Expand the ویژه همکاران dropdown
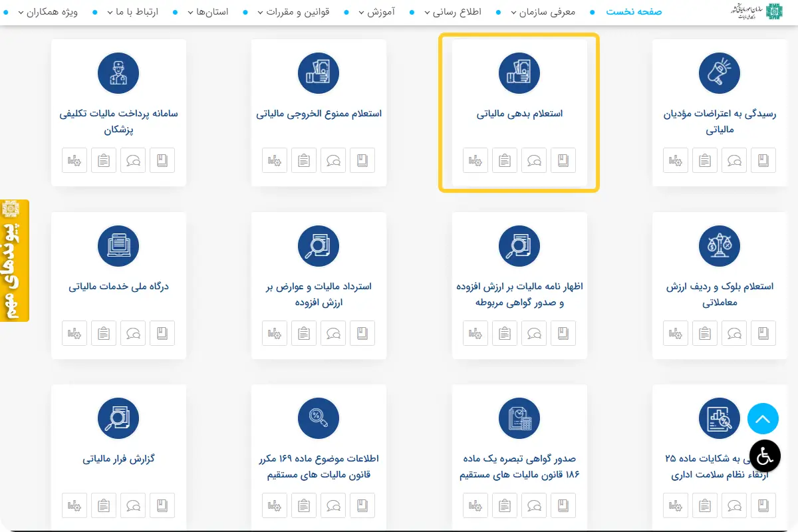Viewport: 798px width, 532px height. 48,12
